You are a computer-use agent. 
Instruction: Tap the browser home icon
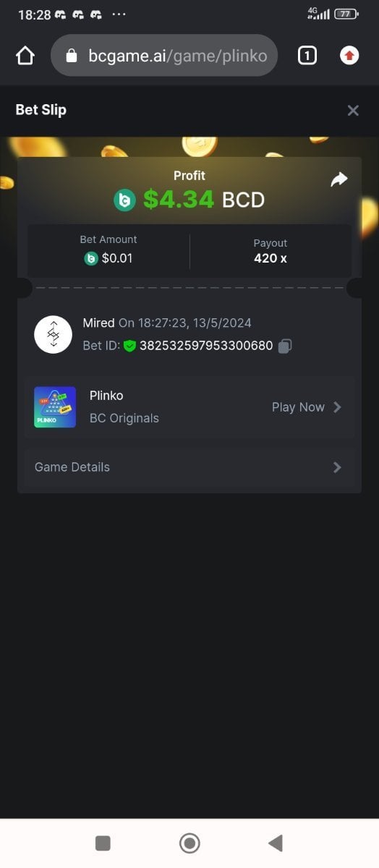[25, 56]
